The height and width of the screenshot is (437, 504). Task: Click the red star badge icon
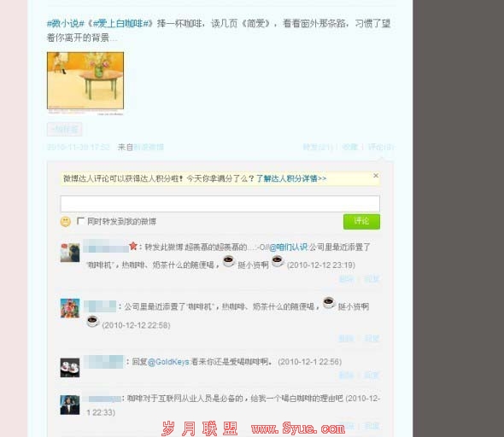[133, 247]
